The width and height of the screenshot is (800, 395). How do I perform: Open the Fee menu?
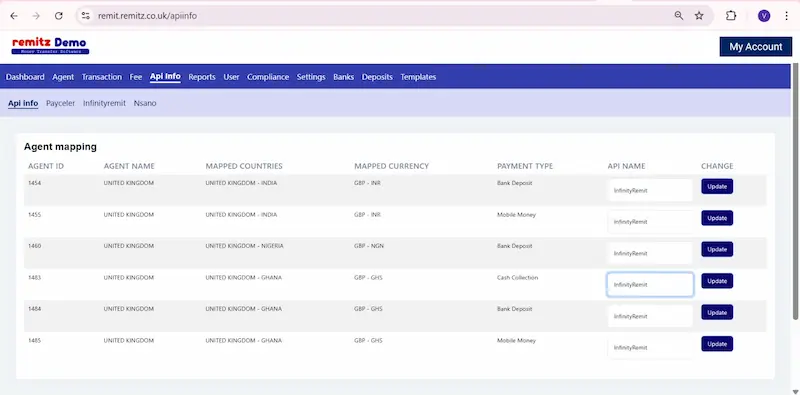tap(136, 77)
